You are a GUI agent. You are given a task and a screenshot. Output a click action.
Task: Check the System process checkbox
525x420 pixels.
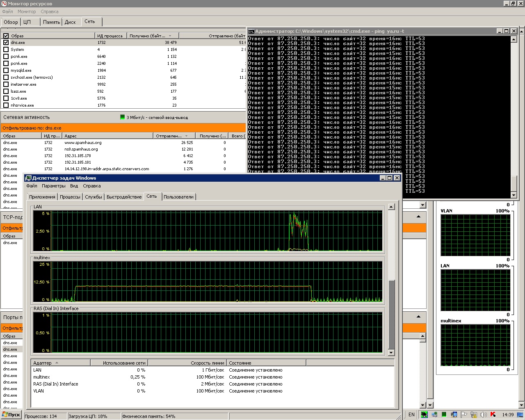coord(6,49)
